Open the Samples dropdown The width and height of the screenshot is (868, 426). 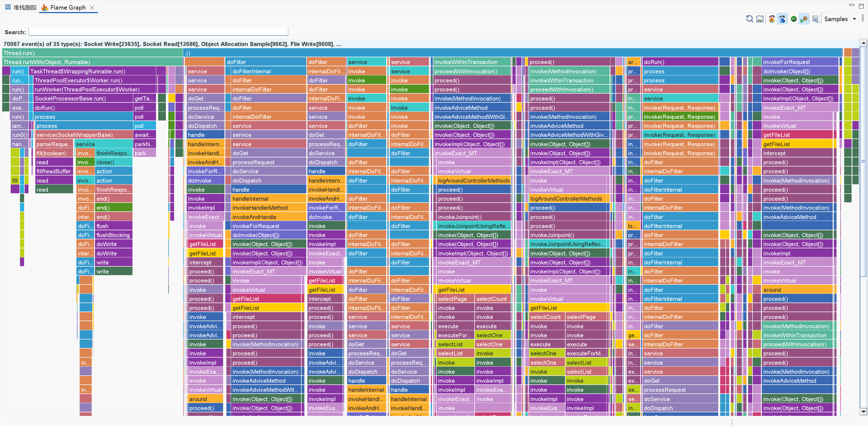[x=854, y=19]
